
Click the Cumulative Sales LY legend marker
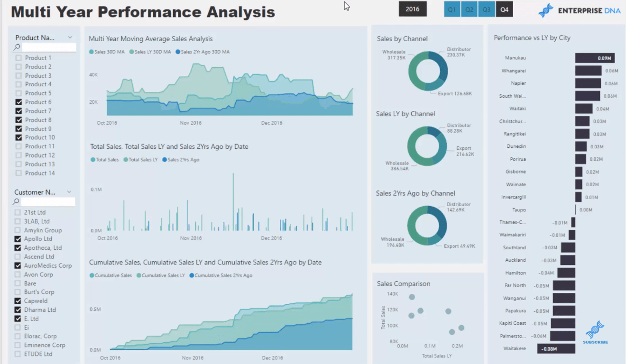point(138,275)
